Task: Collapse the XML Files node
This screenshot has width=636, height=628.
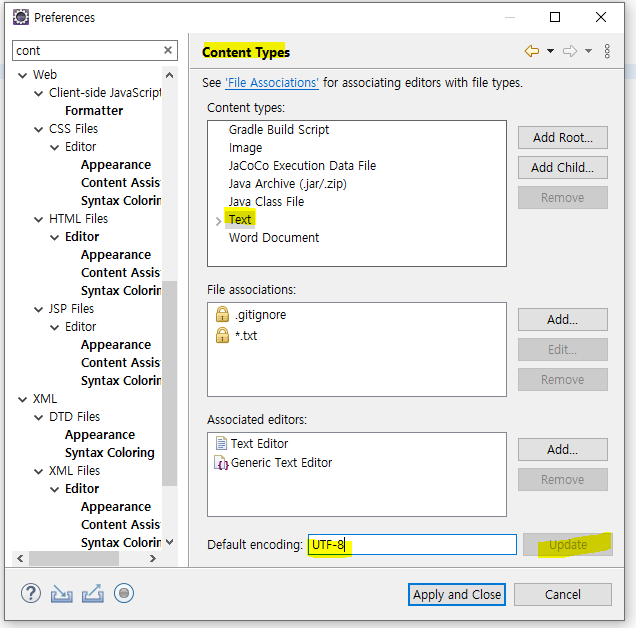Action: [39, 471]
